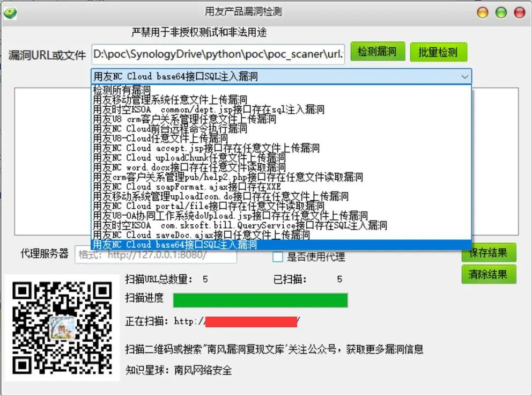The height and width of the screenshot is (396, 532).
Task: Click the 检测漏洞 button
Action: [x=378, y=52]
